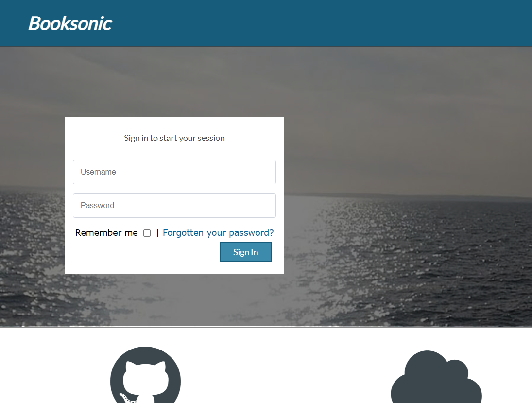Click the Sign In button
532x403 pixels.
[x=246, y=252]
